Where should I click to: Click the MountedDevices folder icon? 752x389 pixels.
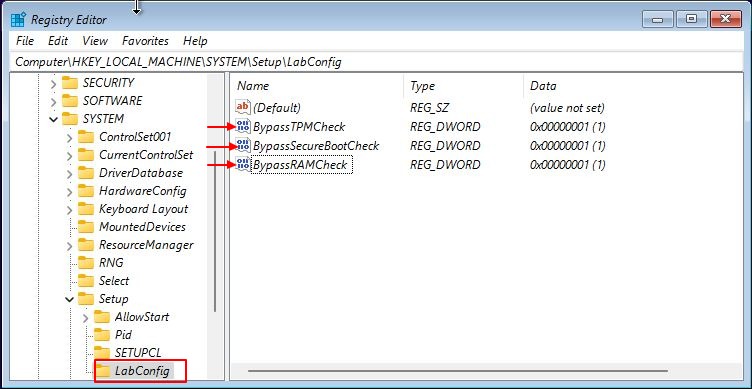click(86, 227)
